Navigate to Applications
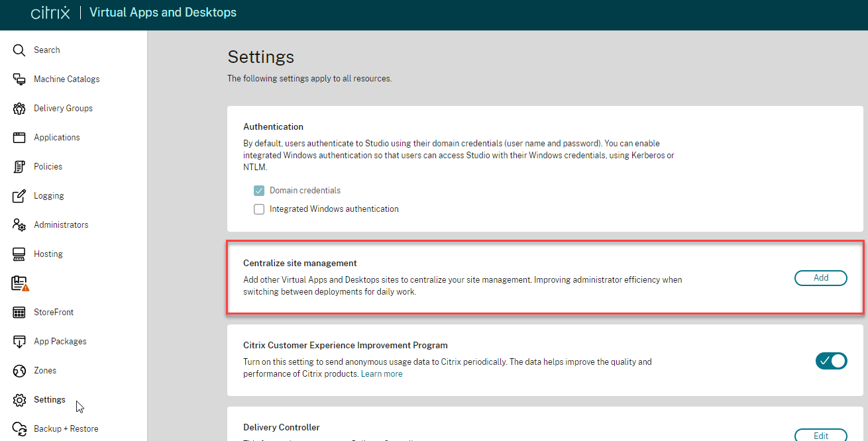 coord(57,138)
